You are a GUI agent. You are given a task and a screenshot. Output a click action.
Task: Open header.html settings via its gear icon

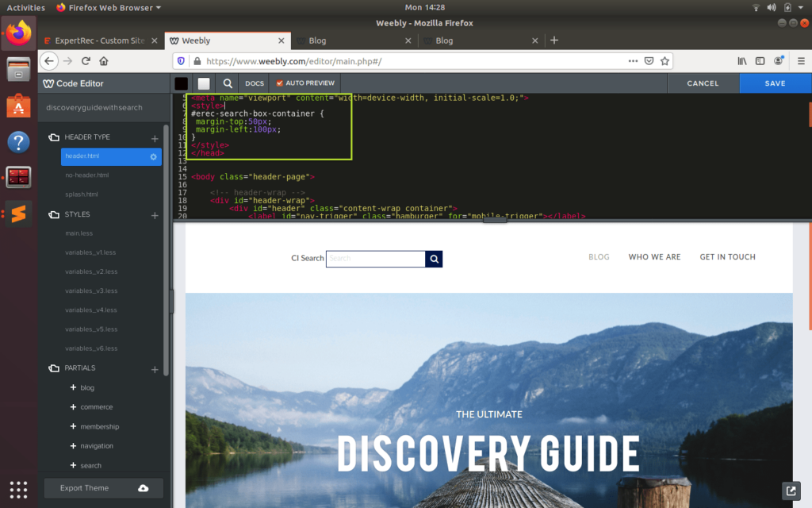point(155,157)
